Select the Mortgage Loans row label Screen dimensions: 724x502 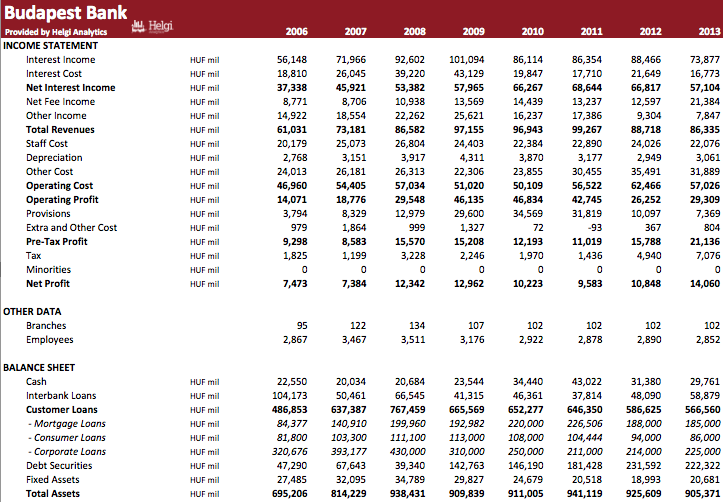(x=67, y=423)
